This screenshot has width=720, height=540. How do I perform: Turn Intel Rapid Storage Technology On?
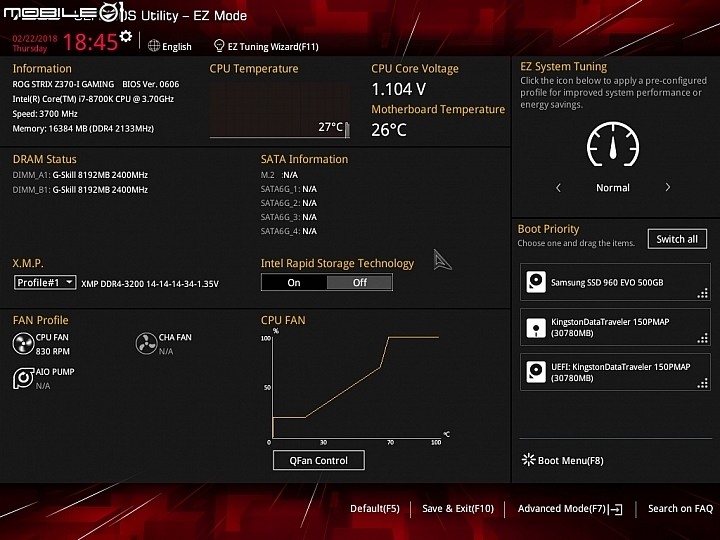click(x=294, y=282)
